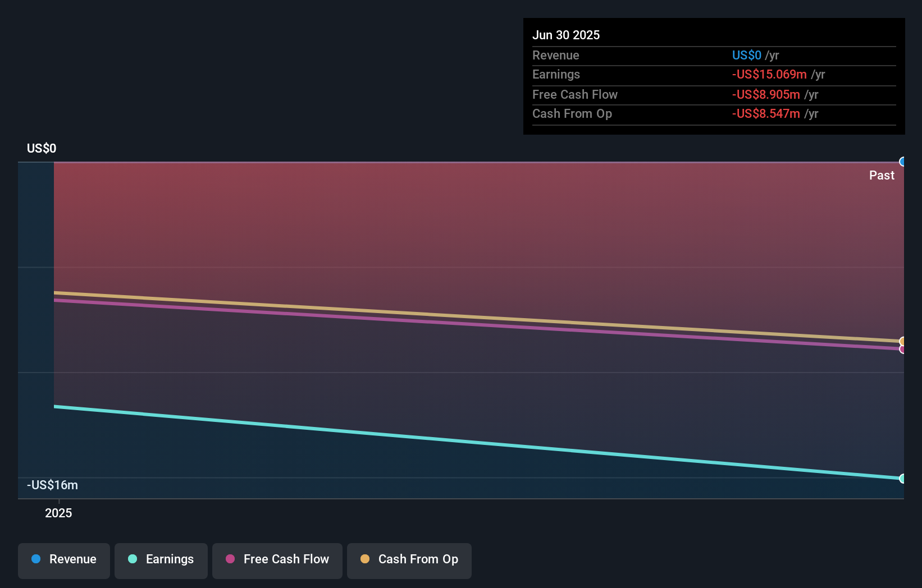922x588 pixels.
Task: Select the Cash From Op endpoint marker
Action: pyautogui.click(x=902, y=341)
